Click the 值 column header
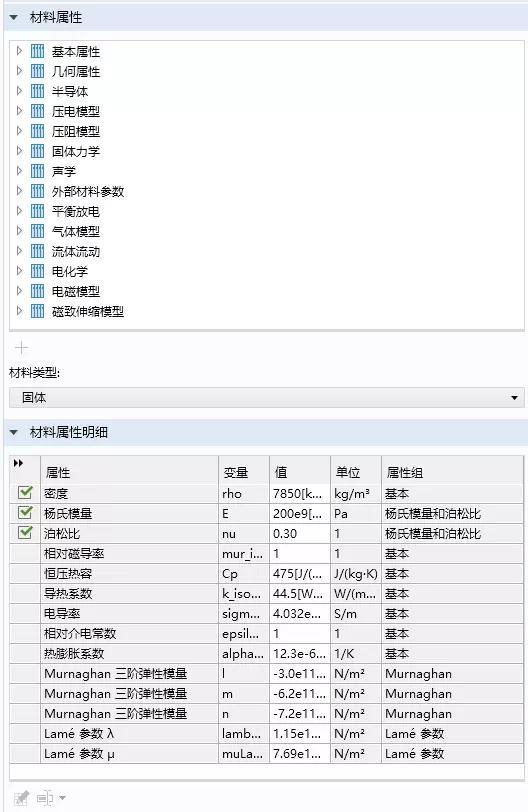Viewport: 528px width, 812px height. pos(281,472)
